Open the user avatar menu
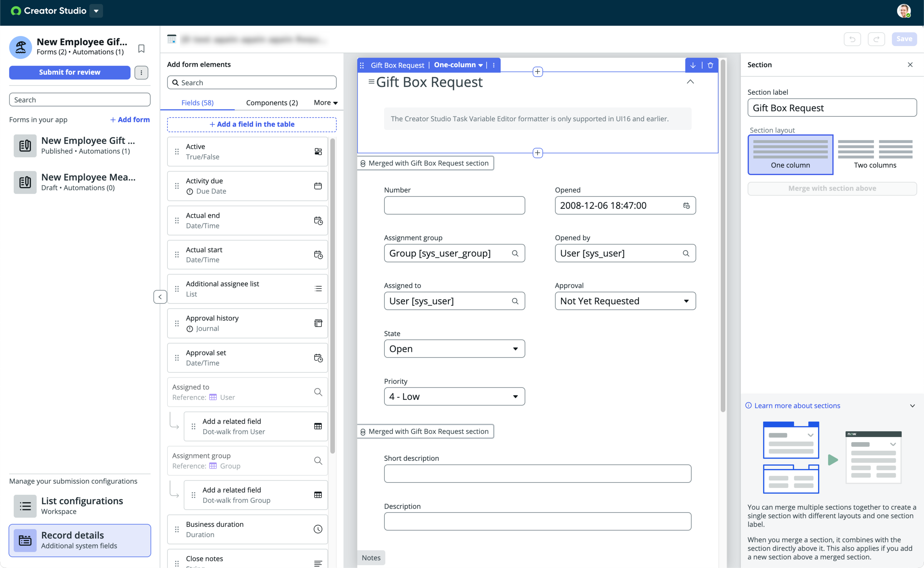Image resolution: width=924 pixels, height=568 pixels. tap(904, 11)
